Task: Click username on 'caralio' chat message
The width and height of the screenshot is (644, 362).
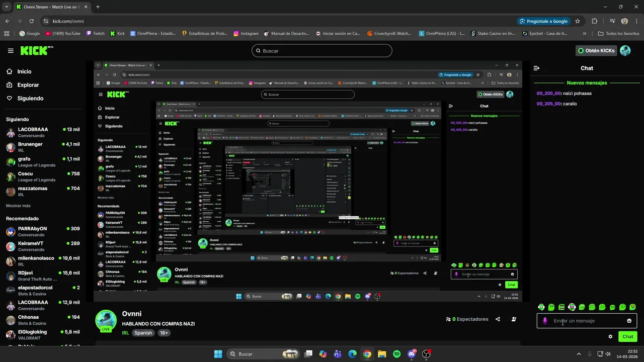Action: (548, 104)
